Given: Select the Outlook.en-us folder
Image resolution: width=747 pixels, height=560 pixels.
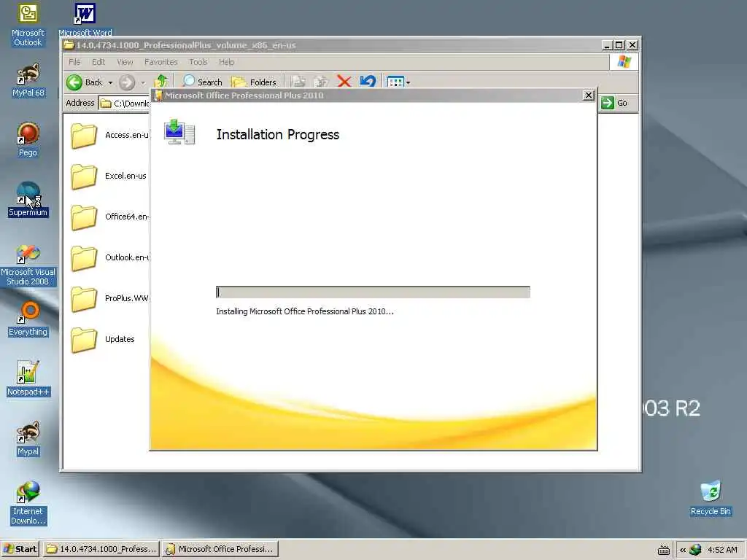Looking at the screenshot, I should tap(109, 257).
